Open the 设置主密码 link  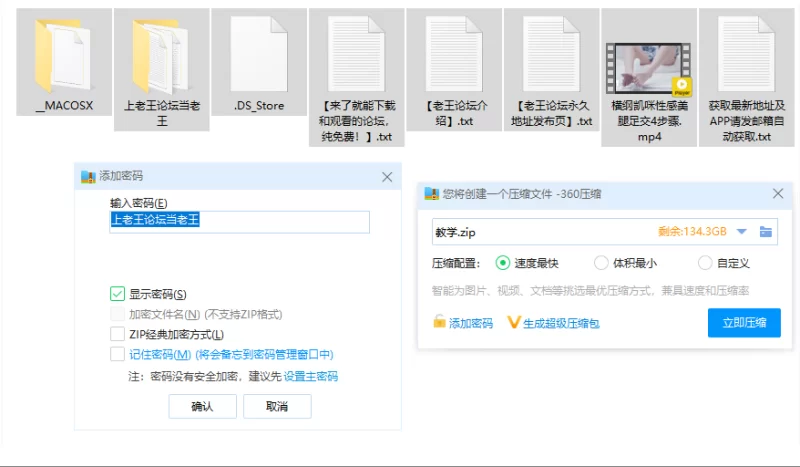pyautogui.click(x=311, y=376)
